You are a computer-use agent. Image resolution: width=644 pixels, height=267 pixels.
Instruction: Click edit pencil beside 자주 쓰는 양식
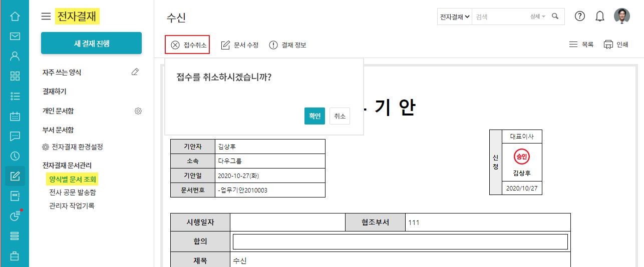click(x=135, y=72)
